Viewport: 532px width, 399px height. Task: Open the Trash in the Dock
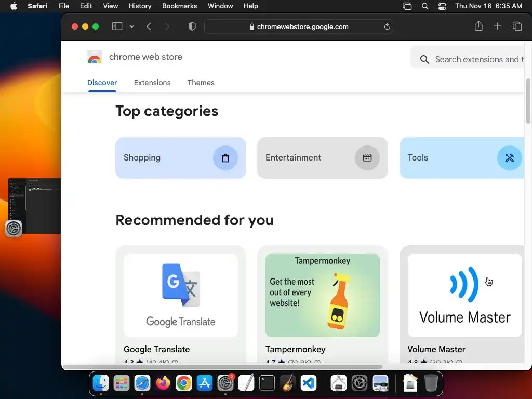pyautogui.click(x=431, y=383)
